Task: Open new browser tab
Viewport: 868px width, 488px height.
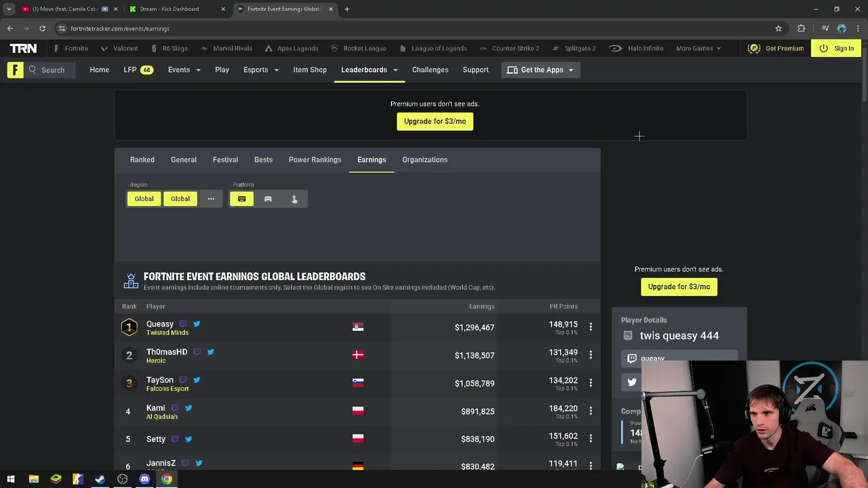Action: (x=347, y=9)
